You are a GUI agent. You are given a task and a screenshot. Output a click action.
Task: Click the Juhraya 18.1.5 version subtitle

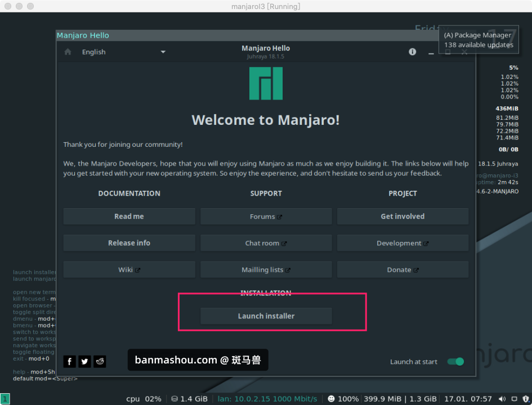[266, 57]
